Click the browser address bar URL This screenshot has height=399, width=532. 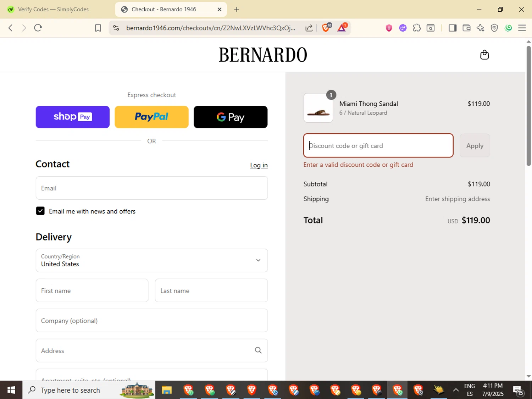(x=211, y=28)
